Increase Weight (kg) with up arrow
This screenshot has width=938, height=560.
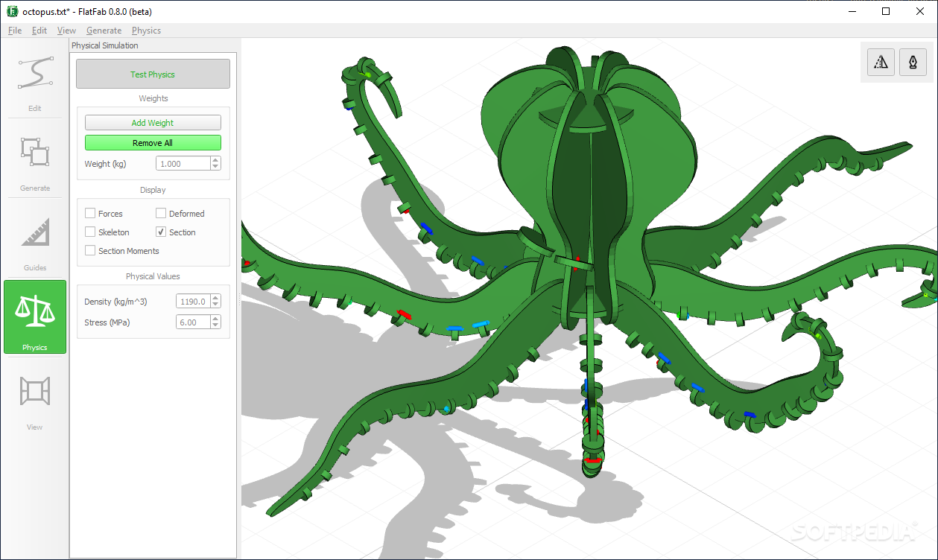[215, 160]
